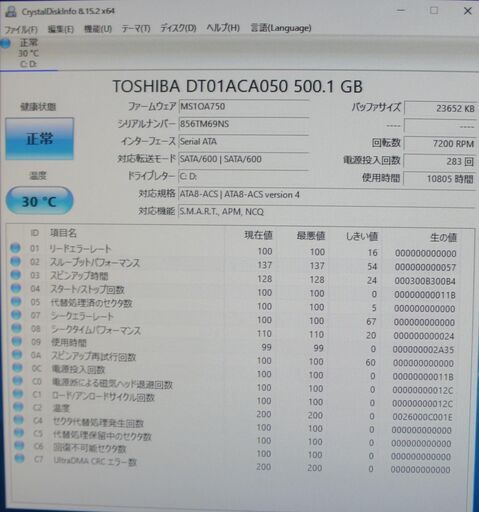The image size is (479, 512).
Task: Click the drive letter field C: D:
Action: (x=244, y=177)
